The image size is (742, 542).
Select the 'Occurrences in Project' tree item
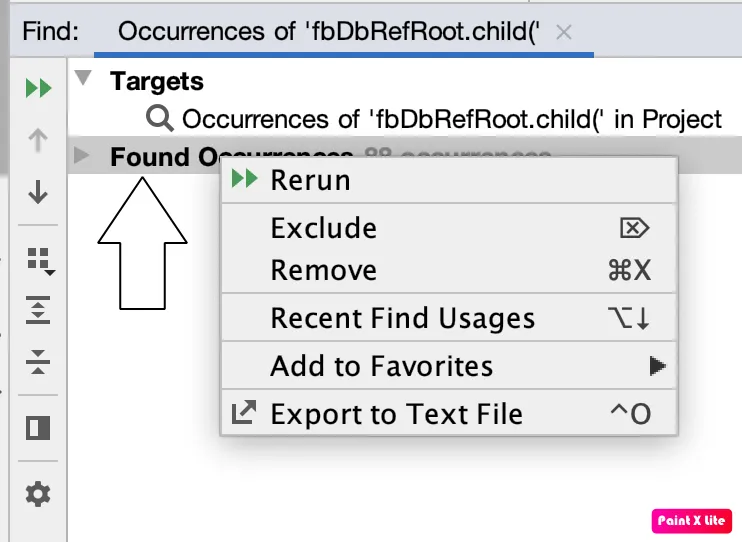[434, 118]
